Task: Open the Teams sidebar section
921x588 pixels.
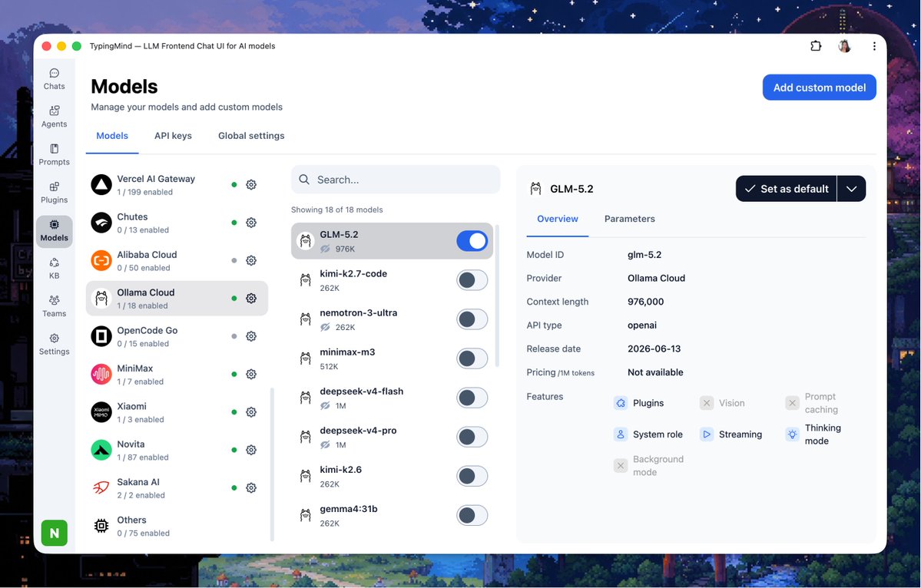Action: pos(54,306)
